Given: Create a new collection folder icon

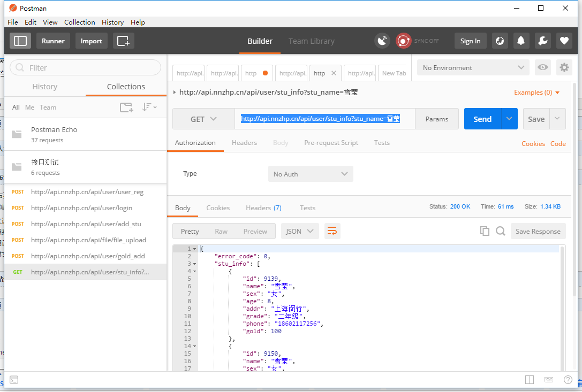Looking at the screenshot, I should [x=126, y=107].
